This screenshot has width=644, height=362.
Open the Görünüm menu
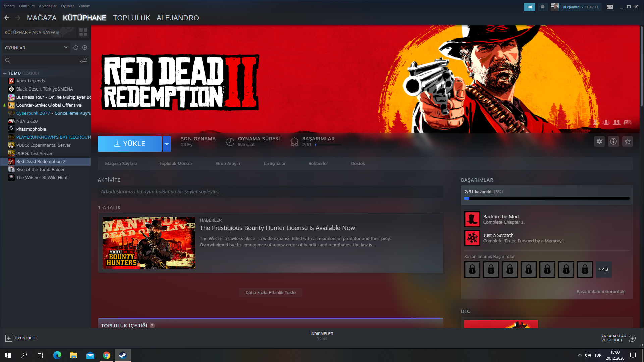pos(27,6)
